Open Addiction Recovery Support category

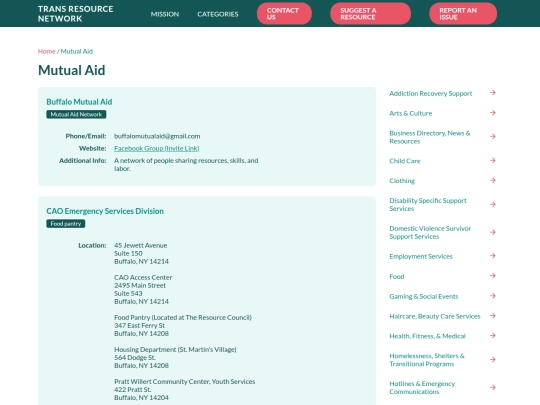pyautogui.click(x=430, y=93)
